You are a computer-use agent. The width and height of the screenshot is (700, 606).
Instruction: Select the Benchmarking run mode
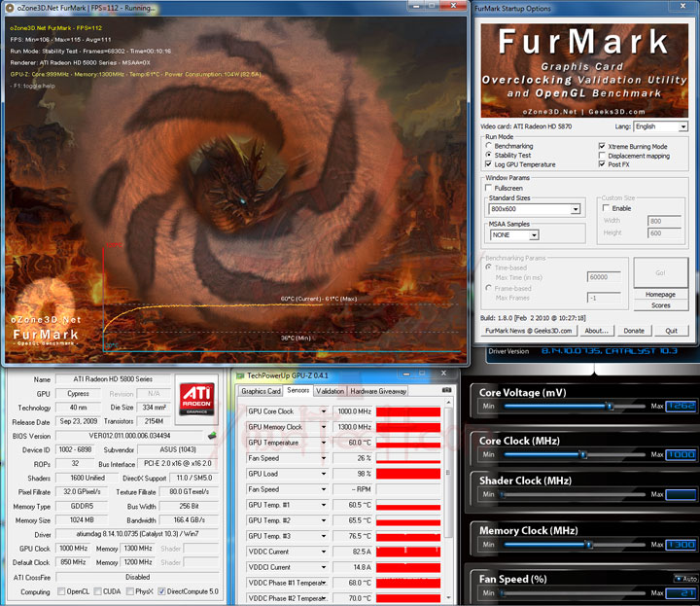(488, 146)
